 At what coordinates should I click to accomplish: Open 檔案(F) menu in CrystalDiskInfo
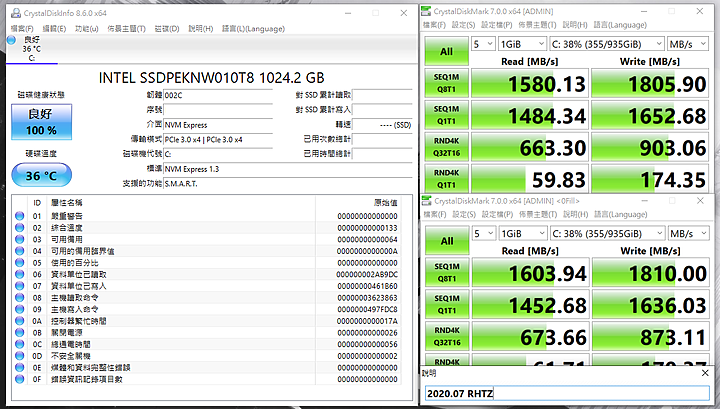[x=22, y=28]
